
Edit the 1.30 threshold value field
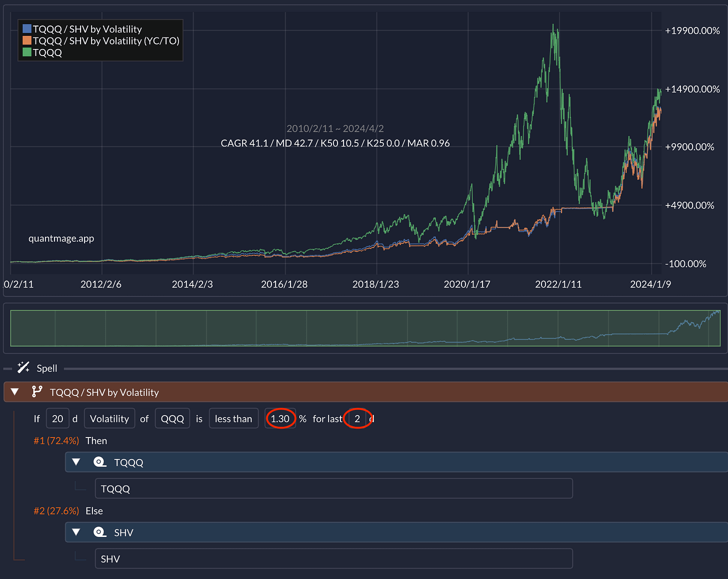(280, 418)
